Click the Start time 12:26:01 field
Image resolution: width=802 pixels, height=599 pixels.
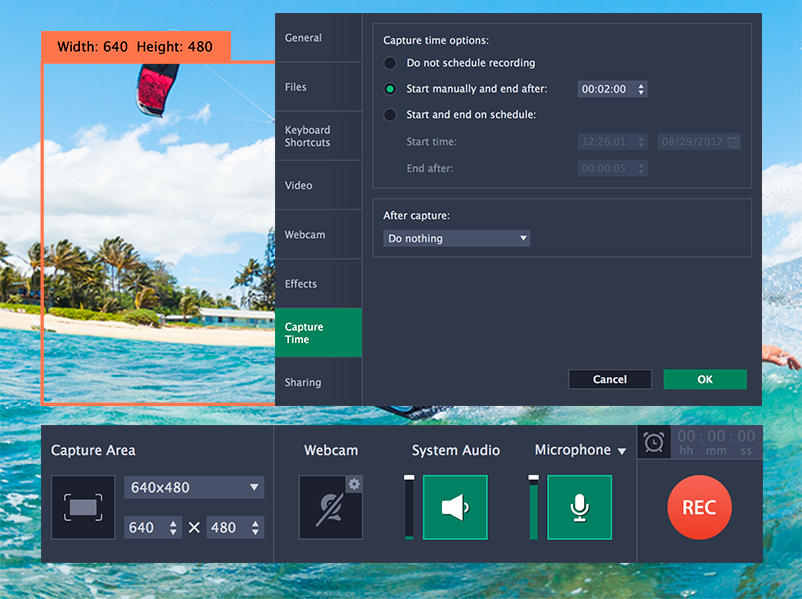612,142
